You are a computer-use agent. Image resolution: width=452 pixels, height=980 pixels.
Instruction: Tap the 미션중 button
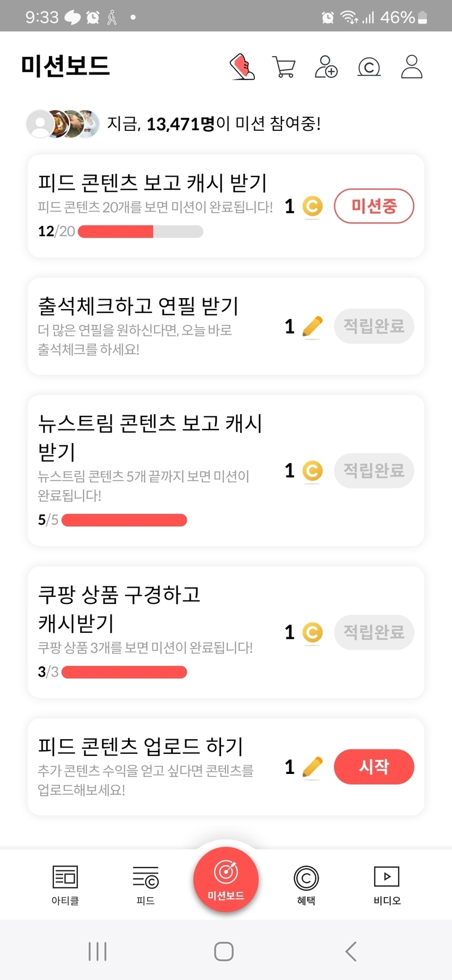374,206
